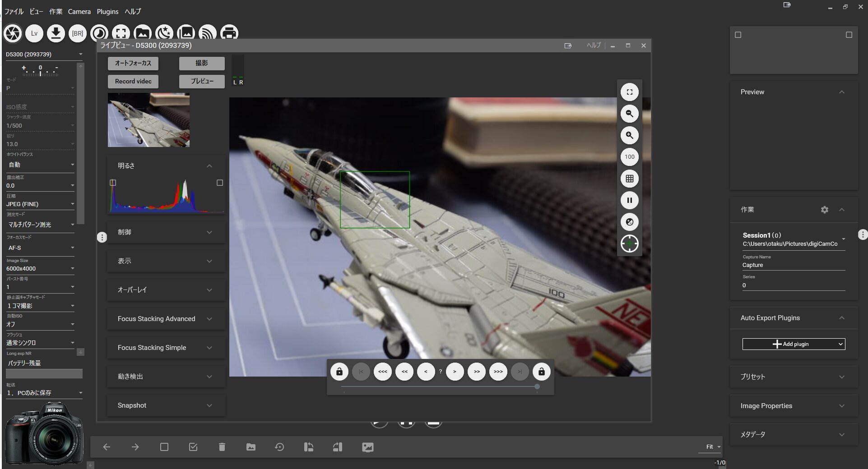Screen dimensions: 868x469
Task: Click the live view thumbnail image
Action: coord(149,120)
